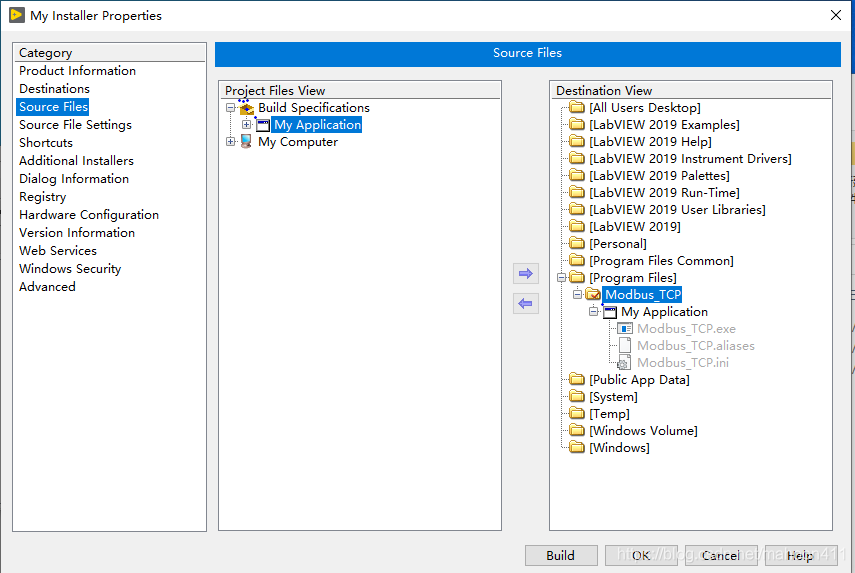The image size is (855, 573).
Task: Click the LabVIEW 2019 Examples folder icon
Action: point(577,124)
